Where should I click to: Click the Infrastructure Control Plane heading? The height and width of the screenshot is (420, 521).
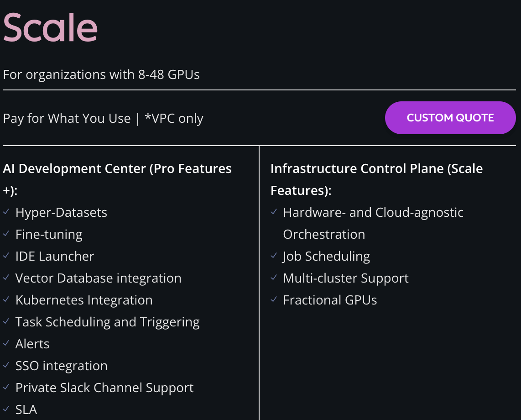376,169
